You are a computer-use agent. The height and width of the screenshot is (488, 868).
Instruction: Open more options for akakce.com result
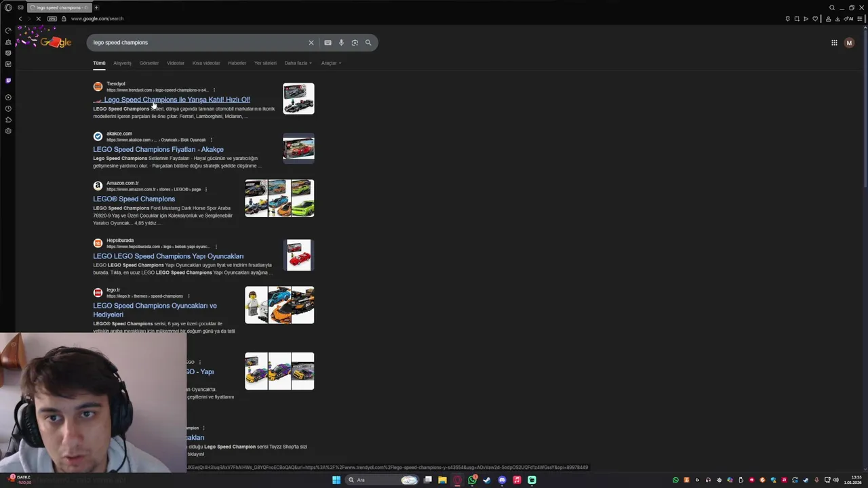click(x=212, y=140)
